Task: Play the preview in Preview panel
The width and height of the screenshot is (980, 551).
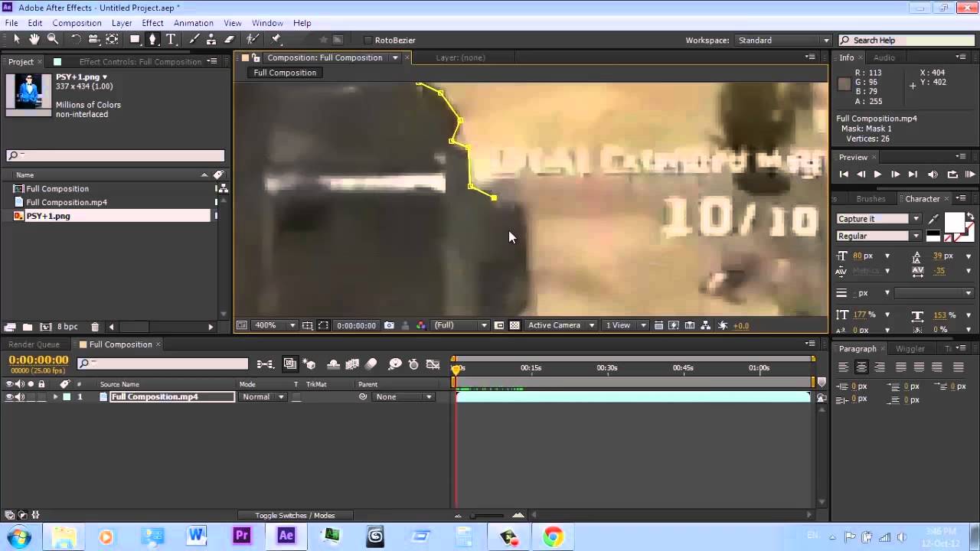Action: tap(877, 174)
